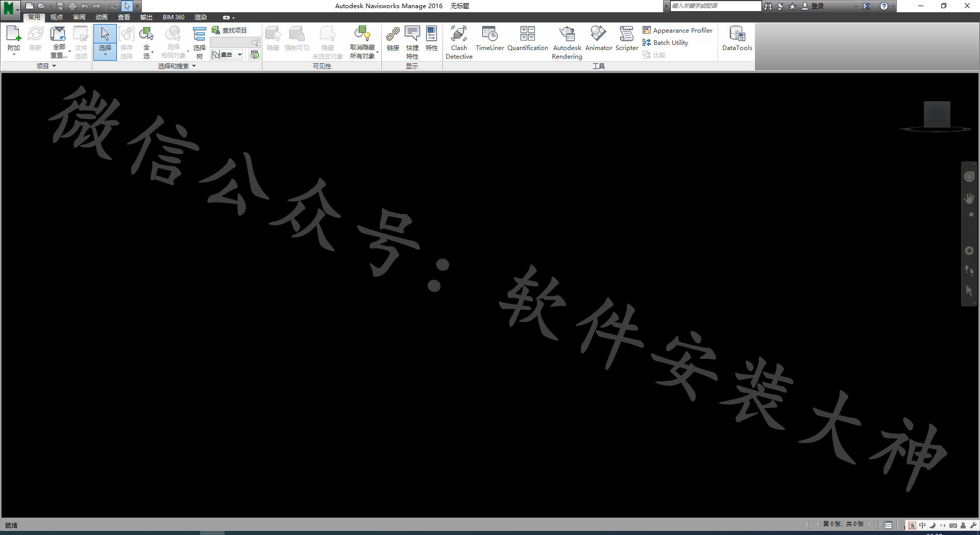Switch to the 视点 ribbon tab
Viewport: 980px width, 535px height.
click(x=56, y=17)
